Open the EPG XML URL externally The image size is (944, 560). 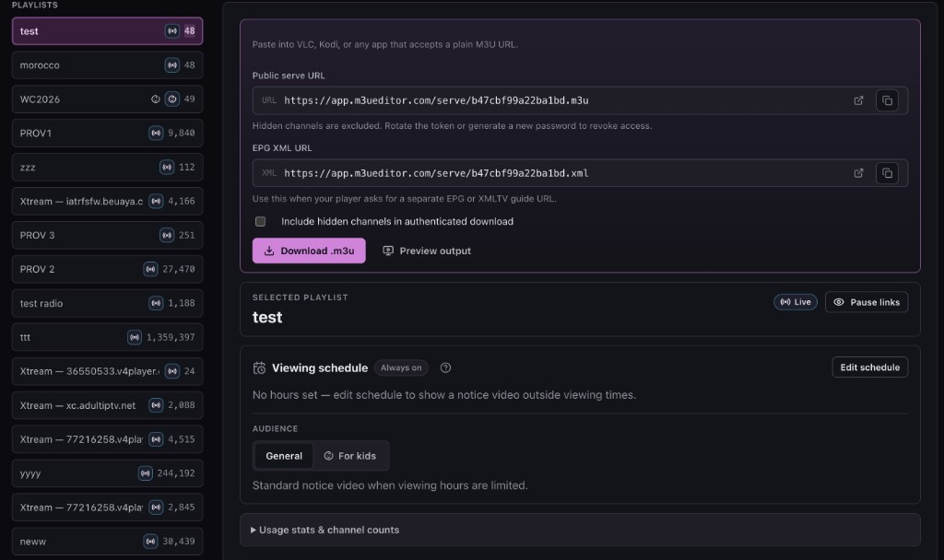[858, 173]
